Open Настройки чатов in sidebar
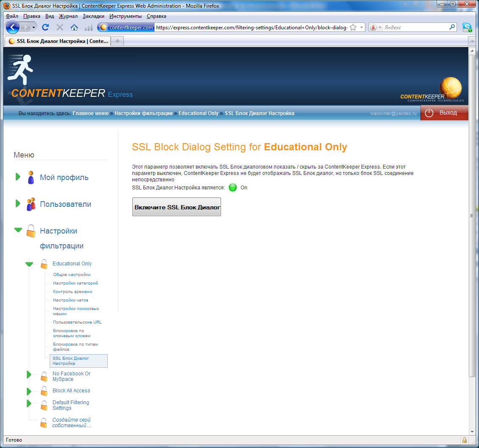The width and height of the screenshot is (479, 448). (x=70, y=300)
